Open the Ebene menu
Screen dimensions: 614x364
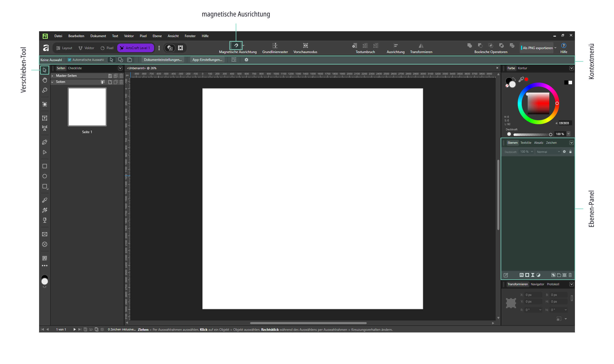157,36
